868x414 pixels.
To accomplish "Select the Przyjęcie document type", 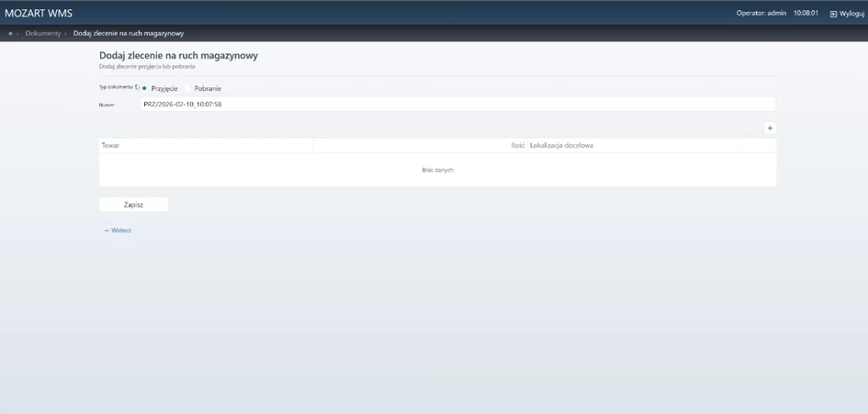I will pos(145,89).
